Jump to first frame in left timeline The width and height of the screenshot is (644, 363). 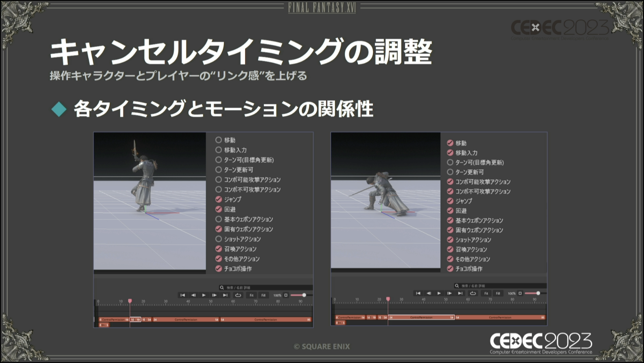point(182,295)
